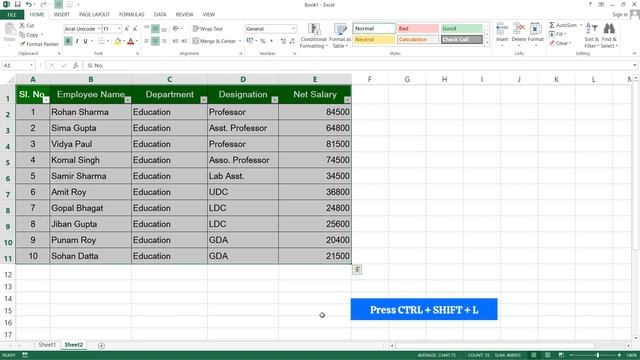The width and height of the screenshot is (640, 360).
Task: Apply the yellow Fill Color
Action: click(118, 41)
